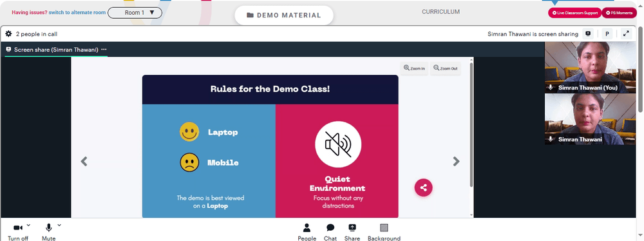The width and height of the screenshot is (644, 241).
Task: Expand camera options chevron
Action: [28, 225]
